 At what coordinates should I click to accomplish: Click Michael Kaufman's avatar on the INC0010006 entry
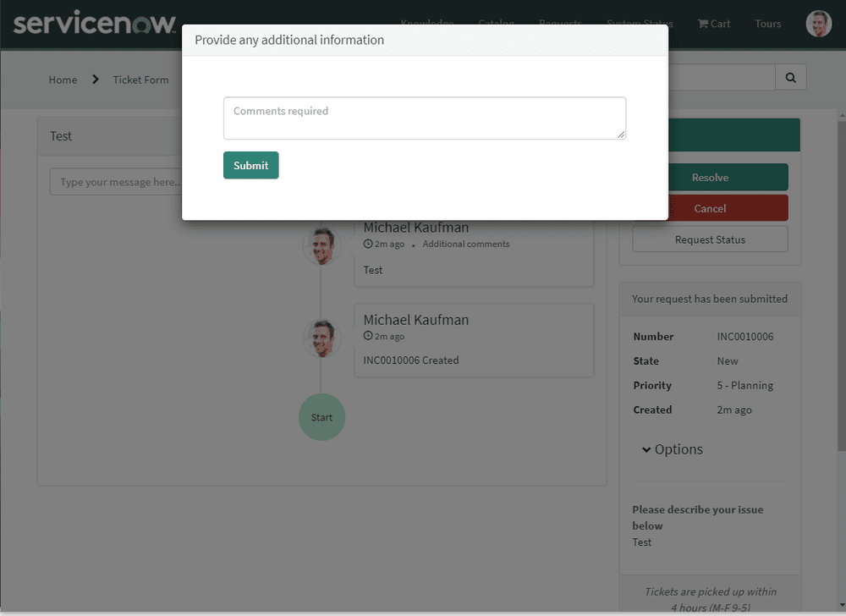pyautogui.click(x=322, y=338)
